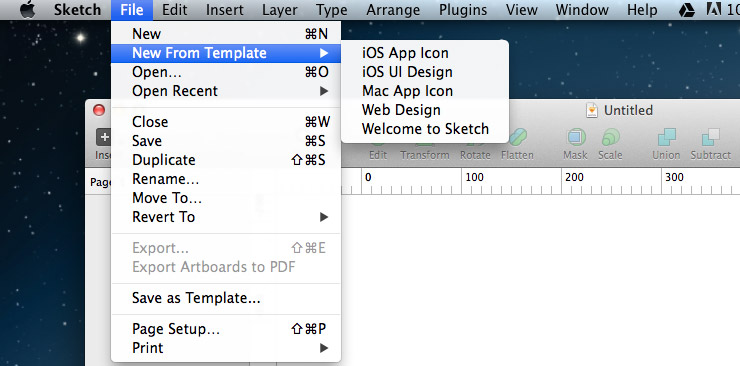This screenshot has width=740, height=366.
Task: Click the Adobe menu bar icon
Action: tap(713, 9)
